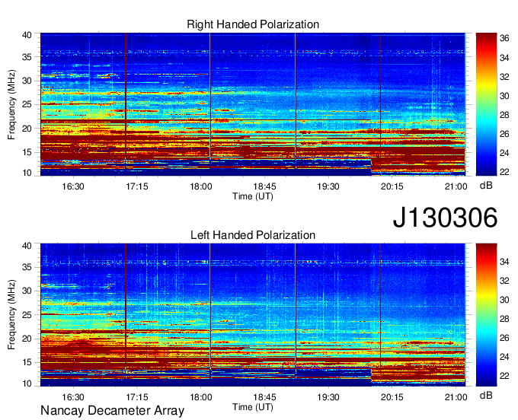Image resolution: width=518 pixels, height=420 pixels.
Task: Click the 20 MHz tick label on the top plot
Action: point(27,129)
